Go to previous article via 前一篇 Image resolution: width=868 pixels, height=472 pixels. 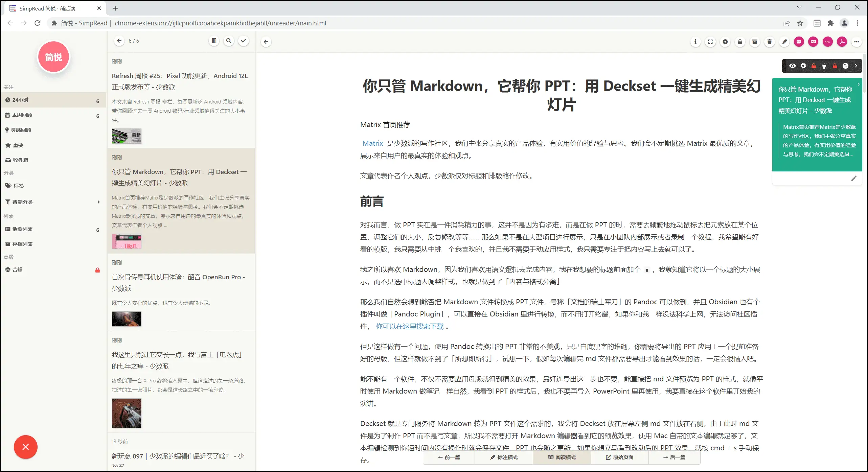pyautogui.click(x=449, y=457)
